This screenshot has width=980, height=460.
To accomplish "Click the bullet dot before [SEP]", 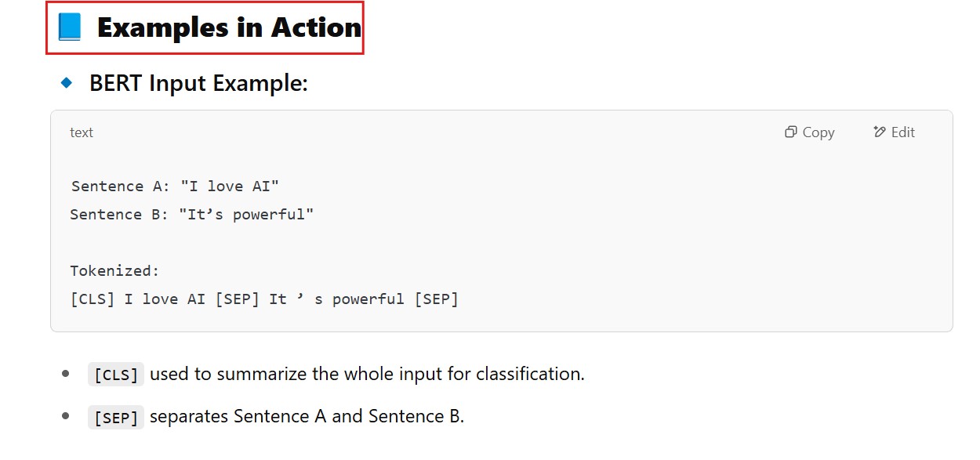I will click(x=66, y=417).
